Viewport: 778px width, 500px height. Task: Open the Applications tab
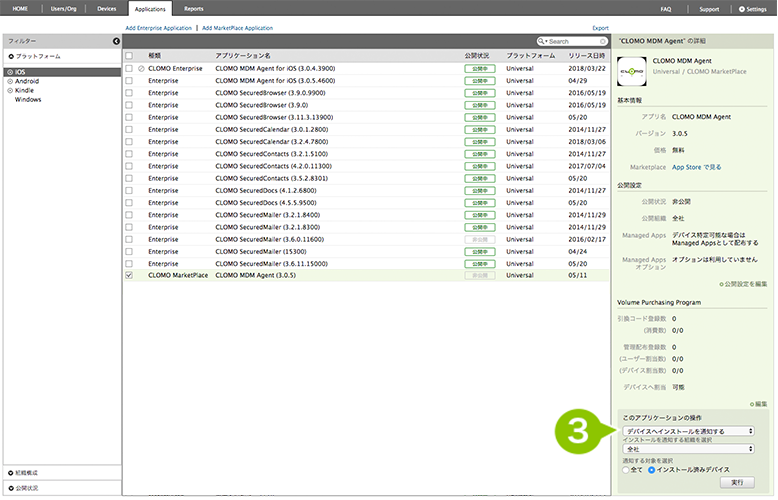150,9
